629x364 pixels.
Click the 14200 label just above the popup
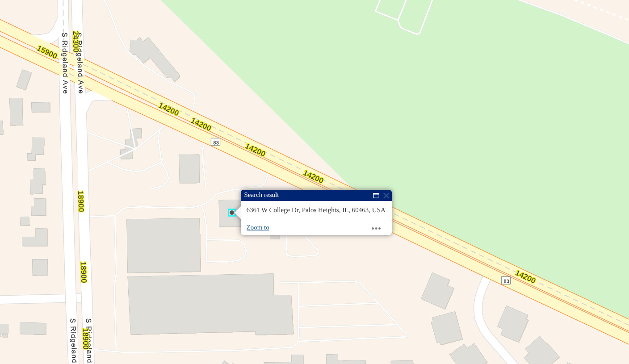point(313,177)
